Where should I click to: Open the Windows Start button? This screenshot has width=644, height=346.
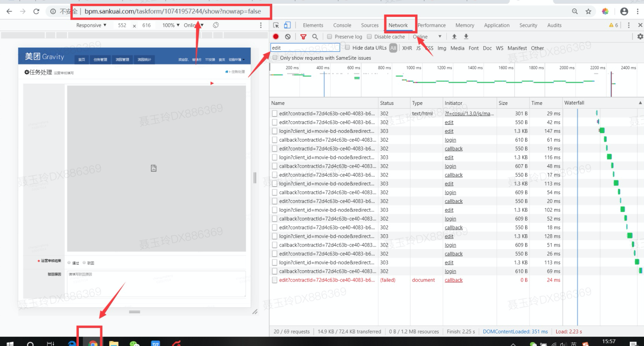coord(10,343)
